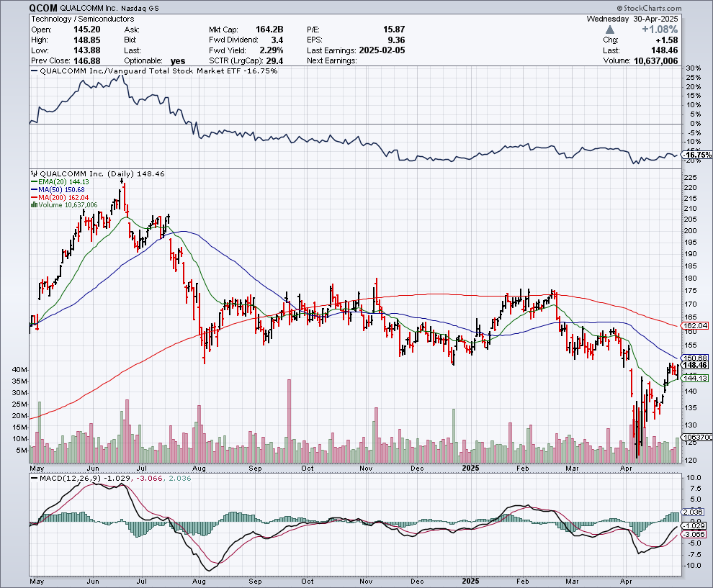The image size is (713, 588).
Task: Select the Open value 145.20
Action: point(87,30)
